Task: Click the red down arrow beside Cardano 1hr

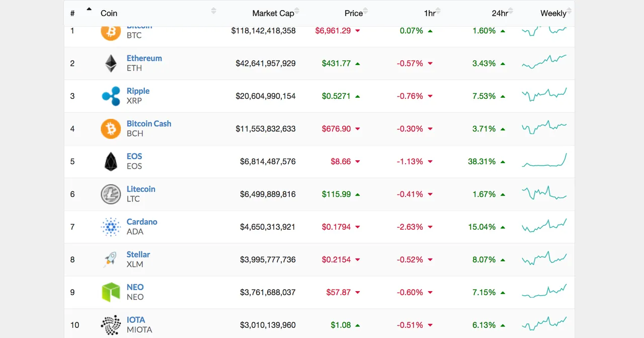Action: point(430,227)
